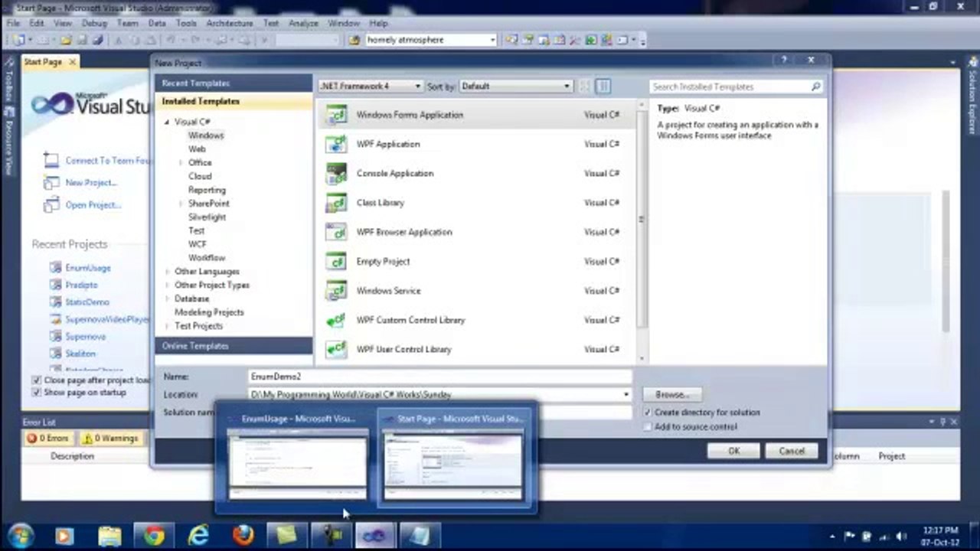The image size is (980, 551).
Task: Open the EnumUsage recent project
Action: tap(88, 269)
